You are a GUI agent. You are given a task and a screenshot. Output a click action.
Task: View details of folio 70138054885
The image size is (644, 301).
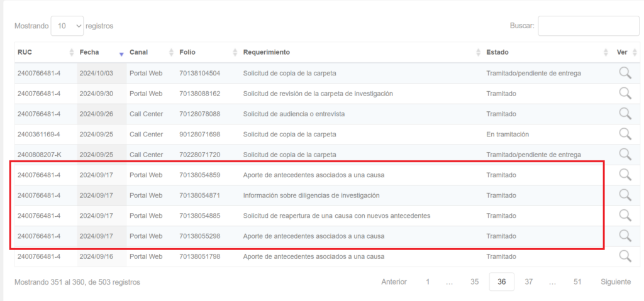pos(625,215)
